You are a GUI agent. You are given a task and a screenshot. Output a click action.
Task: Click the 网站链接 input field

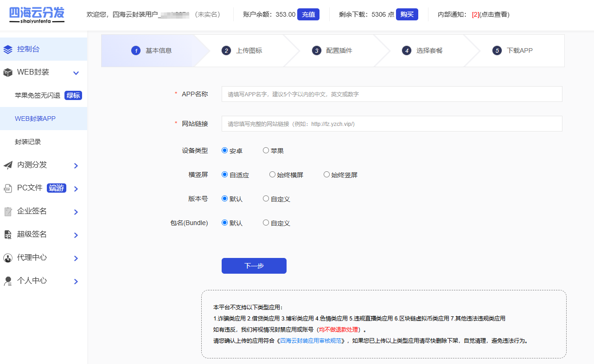tap(392, 124)
